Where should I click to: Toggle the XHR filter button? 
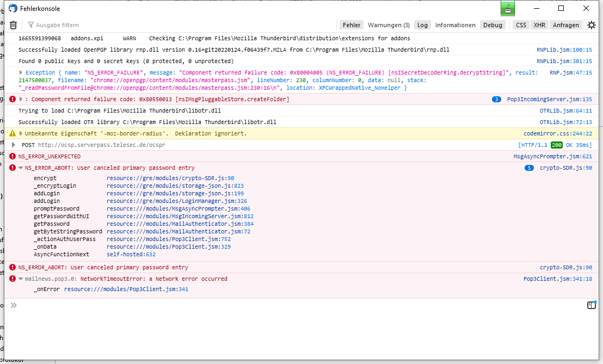pos(539,25)
